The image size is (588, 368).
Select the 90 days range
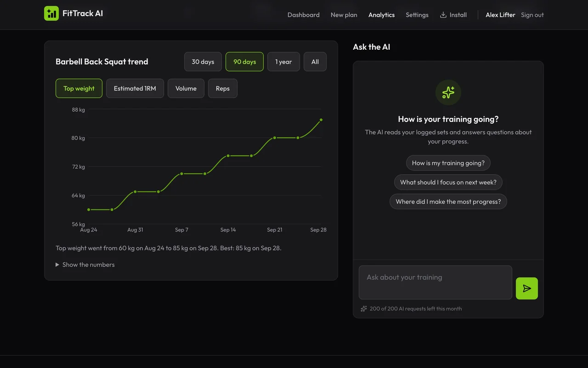click(244, 62)
